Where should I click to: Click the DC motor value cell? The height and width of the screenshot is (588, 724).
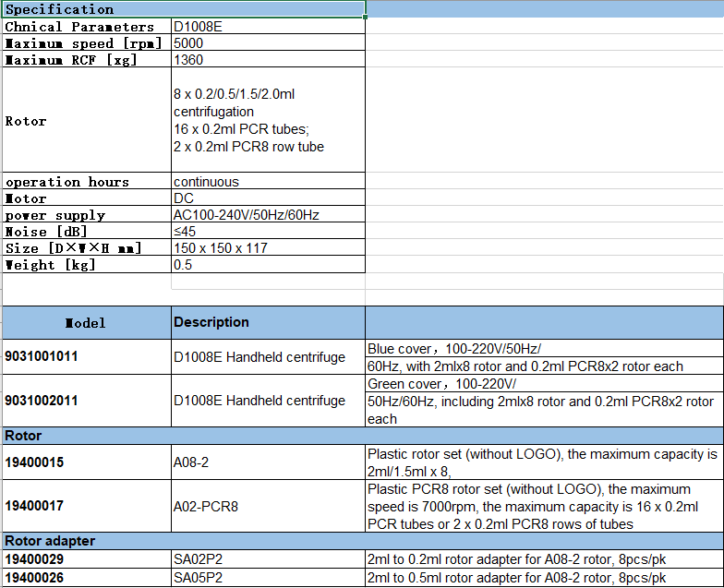pos(268,198)
